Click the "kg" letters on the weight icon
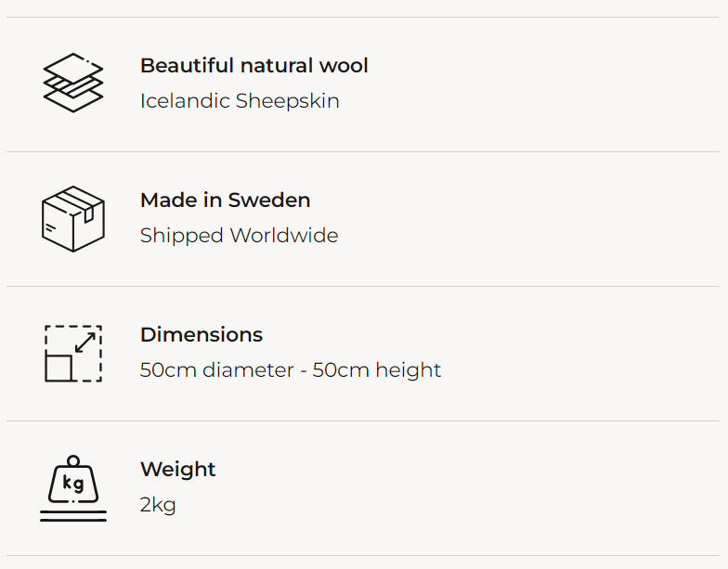This screenshot has height=569, width=728. 73,484
